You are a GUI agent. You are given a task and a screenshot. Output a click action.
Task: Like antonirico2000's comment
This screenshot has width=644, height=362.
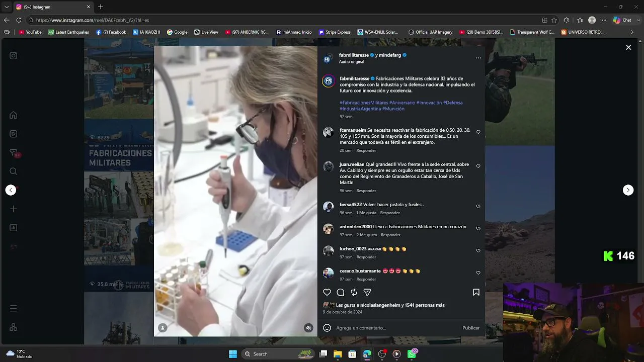[x=478, y=229]
